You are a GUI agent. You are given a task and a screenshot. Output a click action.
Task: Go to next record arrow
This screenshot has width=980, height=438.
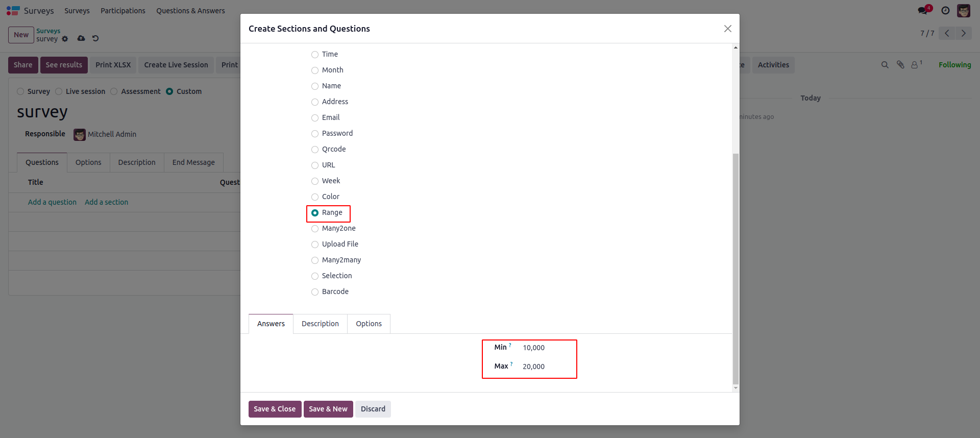[964, 33]
